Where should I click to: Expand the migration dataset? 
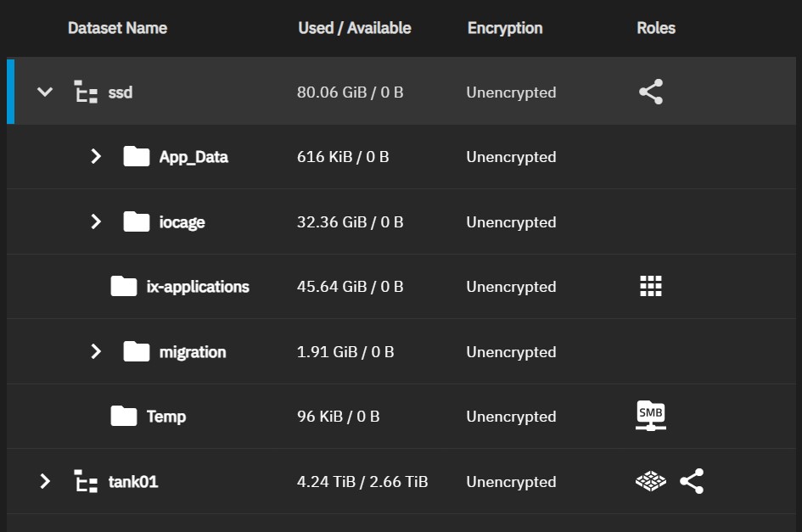(96, 351)
